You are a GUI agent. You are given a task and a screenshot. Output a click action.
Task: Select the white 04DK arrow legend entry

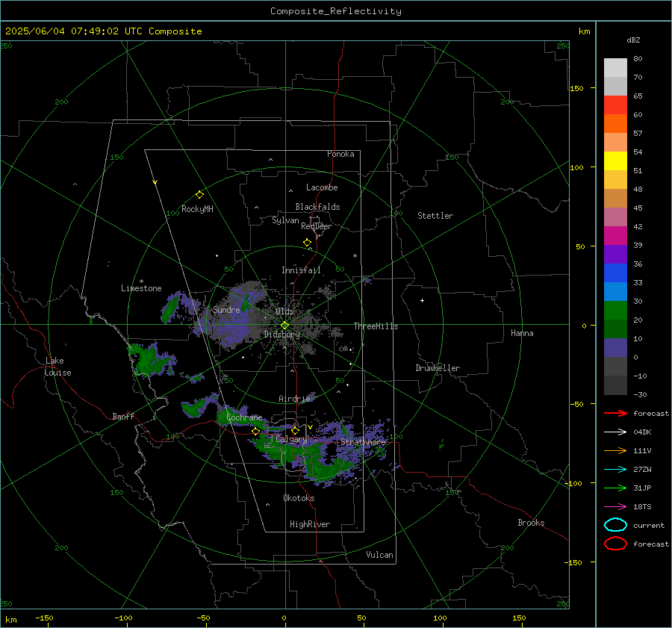tap(615, 432)
